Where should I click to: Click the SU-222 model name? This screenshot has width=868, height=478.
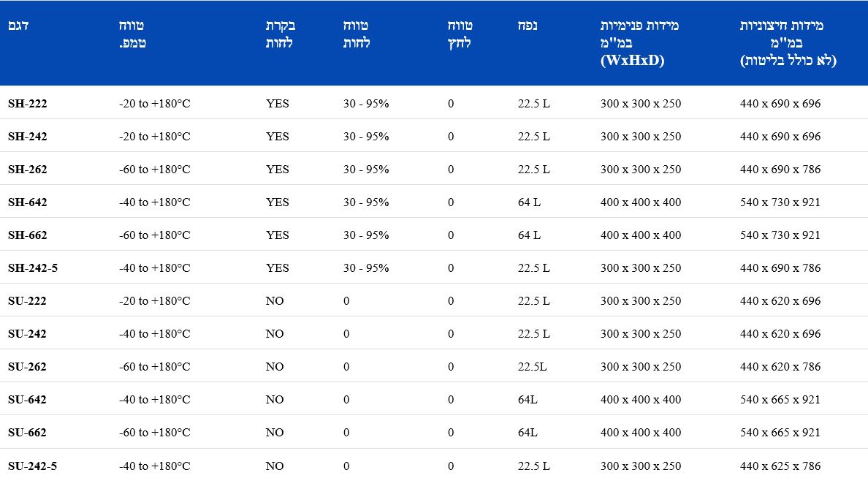coord(28,301)
